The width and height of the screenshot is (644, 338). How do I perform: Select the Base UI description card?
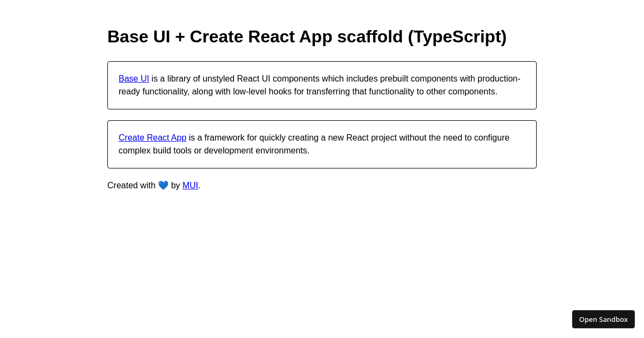322,85
